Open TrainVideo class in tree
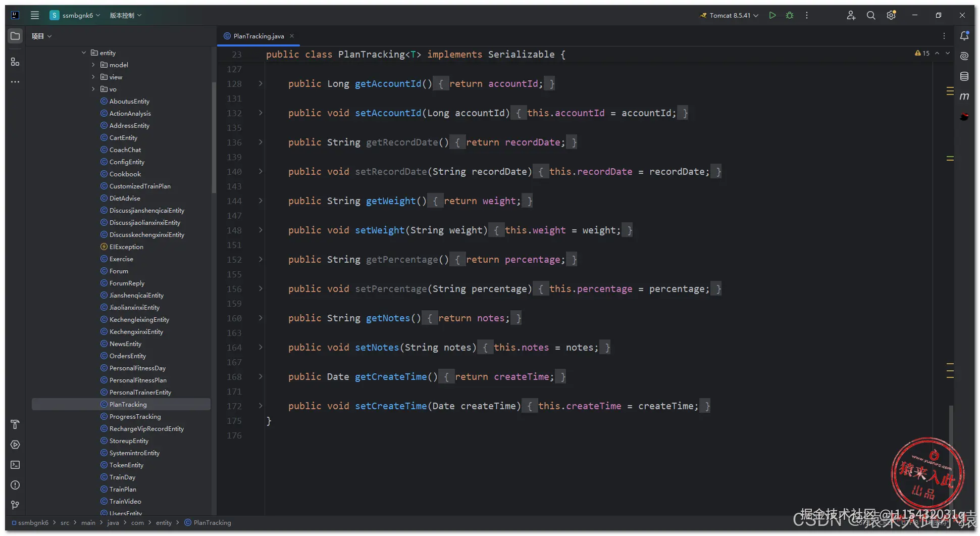 click(125, 501)
